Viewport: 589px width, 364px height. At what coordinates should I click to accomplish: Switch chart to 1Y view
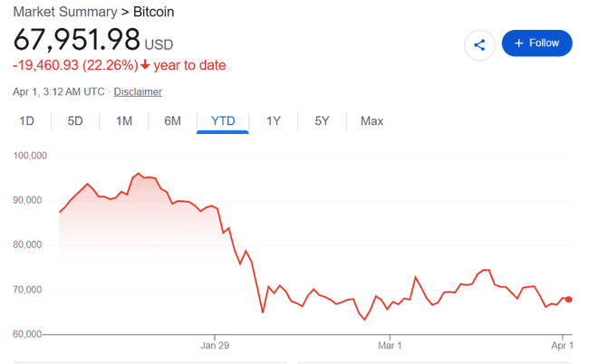pyautogui.click(x=273, y=120)
